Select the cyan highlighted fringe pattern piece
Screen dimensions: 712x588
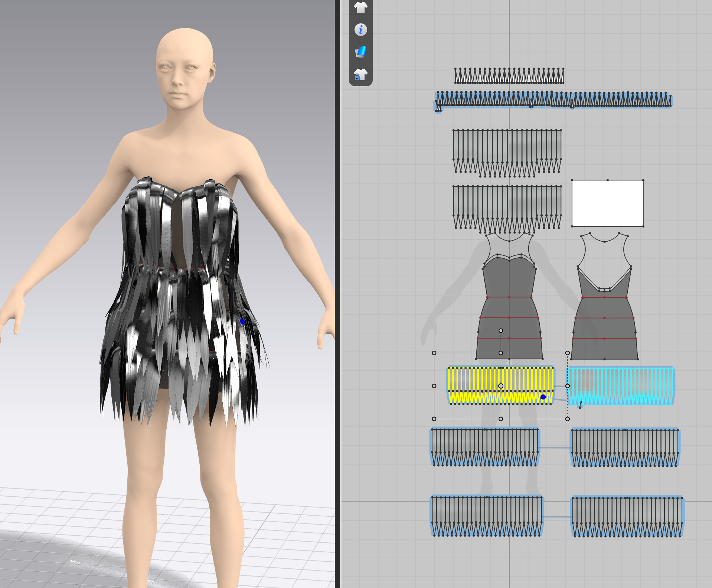point(621,386)
